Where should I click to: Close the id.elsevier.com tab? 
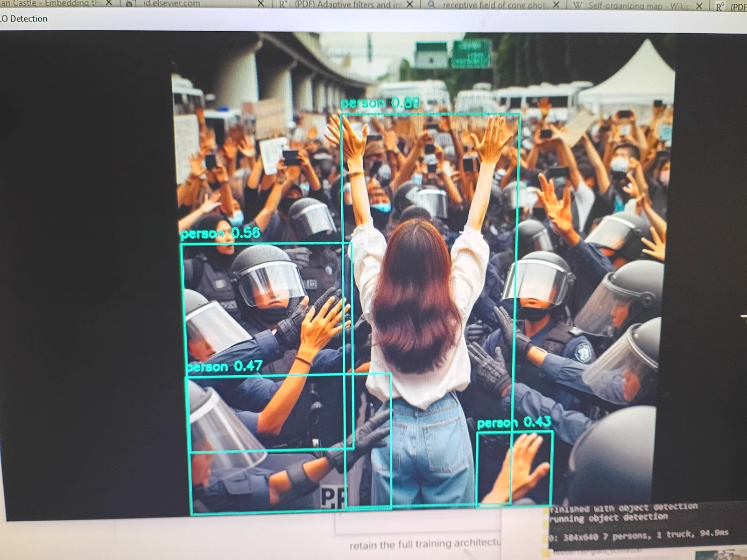[x=261, y=4]
